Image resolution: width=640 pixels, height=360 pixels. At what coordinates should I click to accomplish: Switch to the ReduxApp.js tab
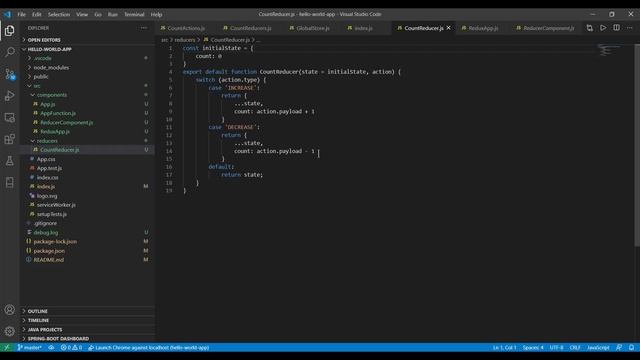point(483,28)
